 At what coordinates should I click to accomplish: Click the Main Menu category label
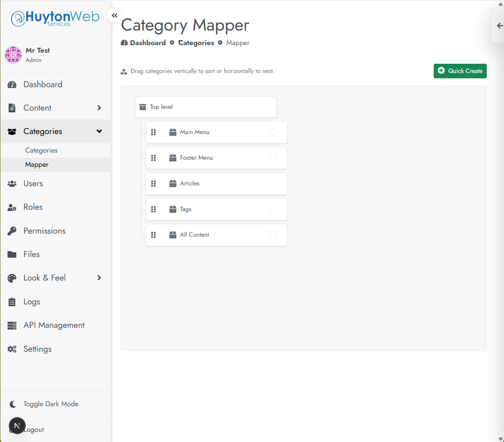(195, 132)
